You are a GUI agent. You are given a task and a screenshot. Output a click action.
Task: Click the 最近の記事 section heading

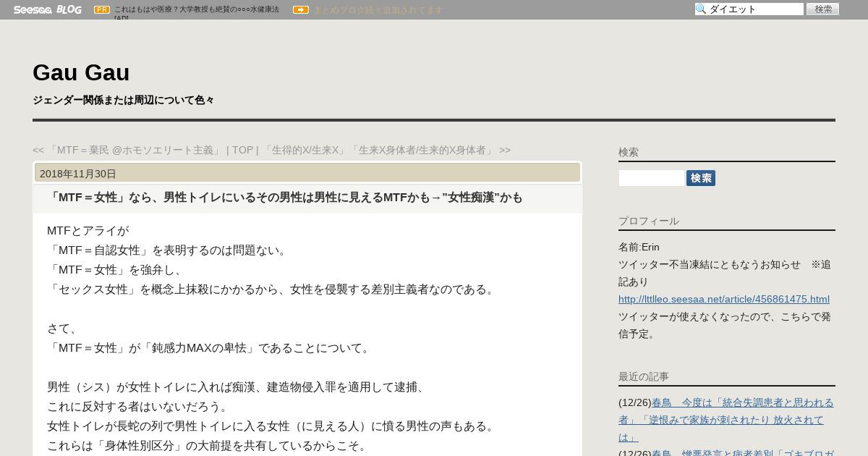(x=644, y=376)
